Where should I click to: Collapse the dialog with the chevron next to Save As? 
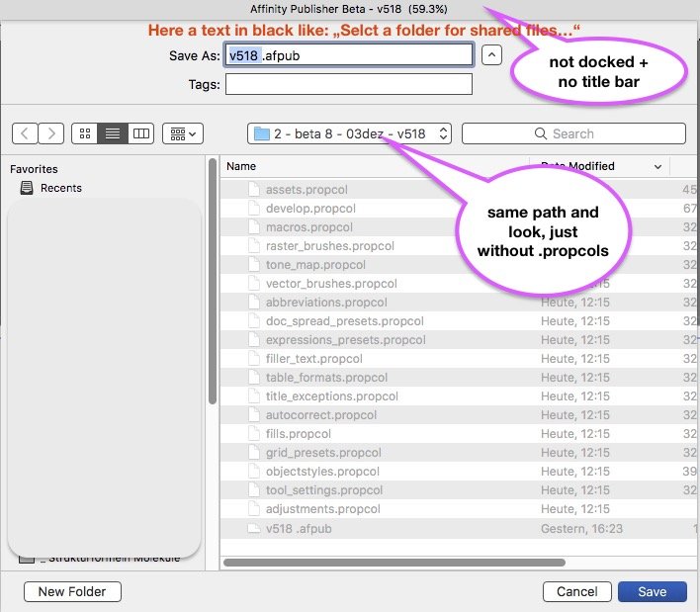491,55
